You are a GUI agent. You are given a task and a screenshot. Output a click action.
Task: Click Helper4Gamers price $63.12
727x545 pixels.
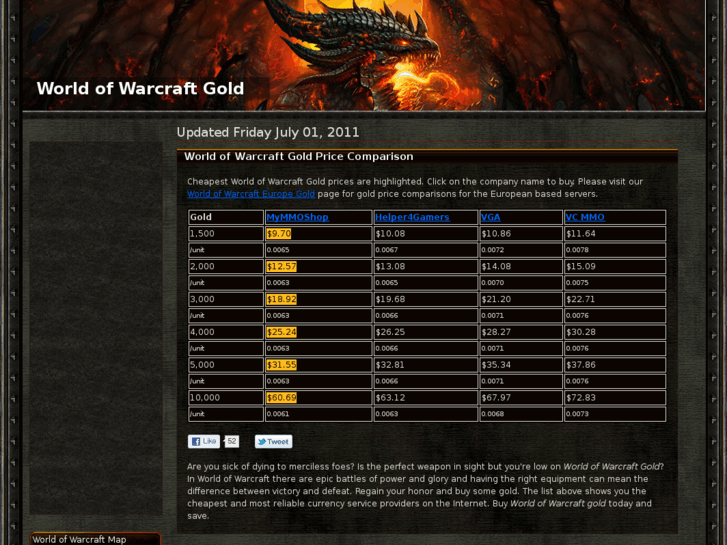[x=390, y=398]
